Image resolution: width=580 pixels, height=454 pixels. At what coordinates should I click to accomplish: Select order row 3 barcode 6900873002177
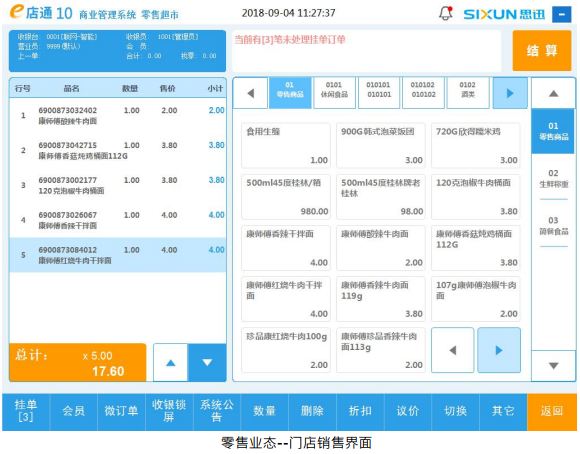(x=118, y=185)
